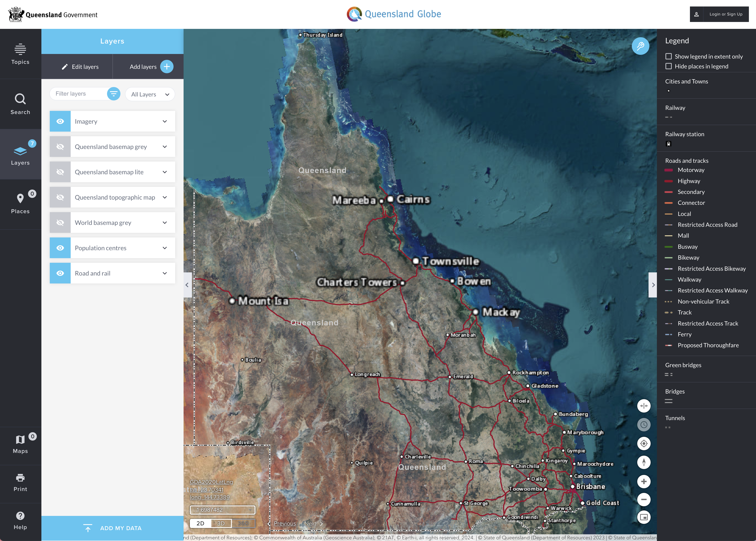
Task: Open the Topics sidebar tab
Action: point(20,54)
